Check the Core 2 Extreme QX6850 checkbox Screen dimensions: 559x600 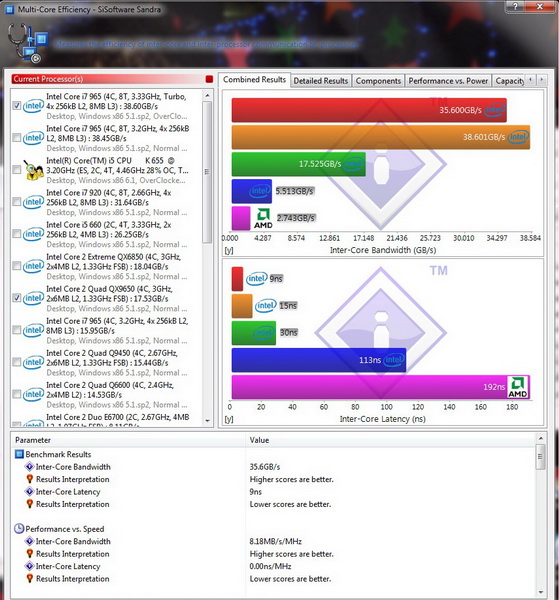[16, 266]
